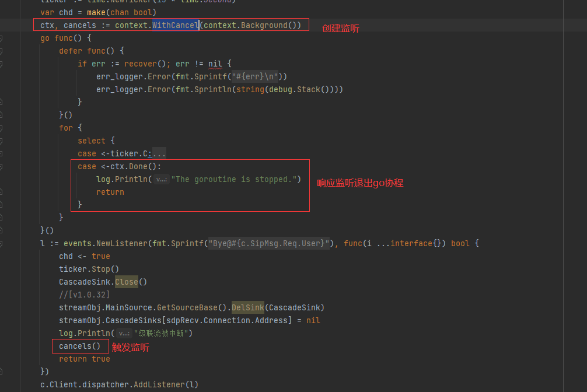Collapse the fold marker beside 'defer func() {'

pyautogui.click(x=1, y=51)
